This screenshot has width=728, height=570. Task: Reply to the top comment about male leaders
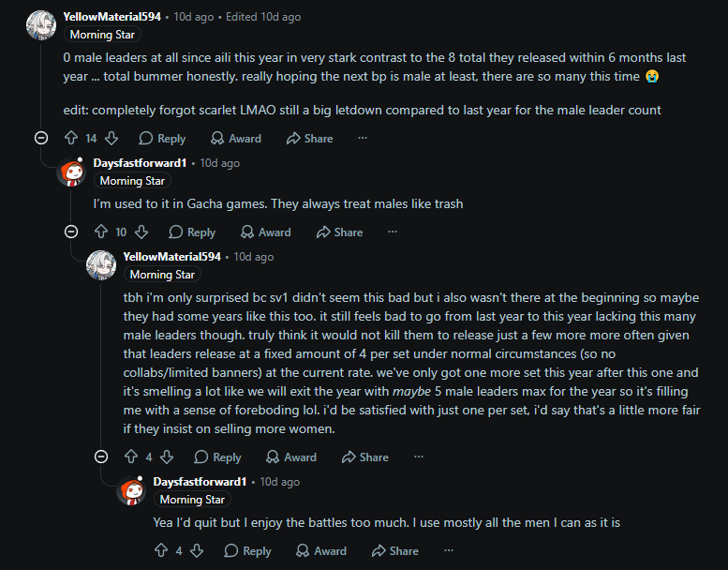(x=162, y=138)
